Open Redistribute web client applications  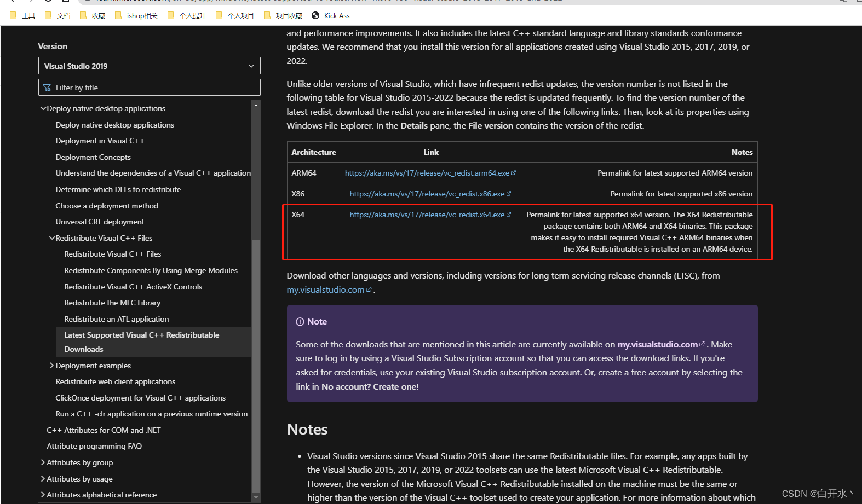point(115,381)
